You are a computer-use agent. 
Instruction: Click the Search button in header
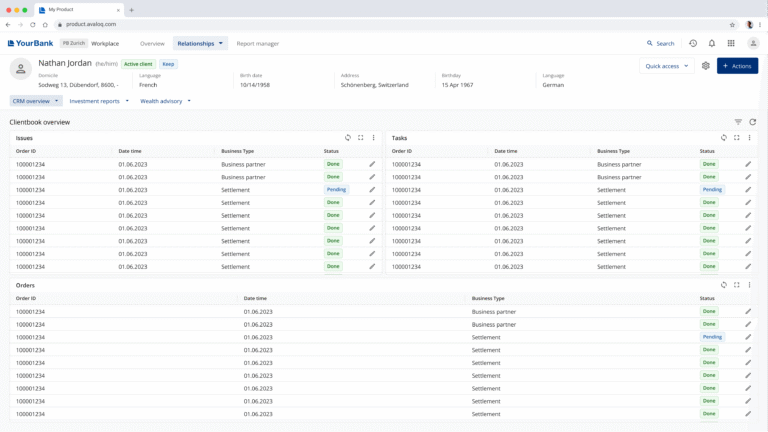coord(660,44)
